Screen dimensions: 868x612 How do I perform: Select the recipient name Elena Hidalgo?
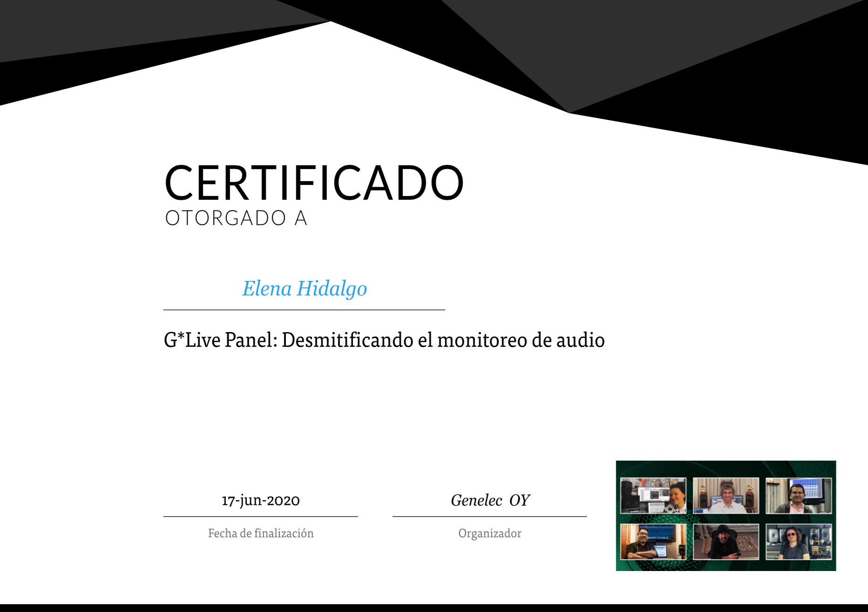pyautogui.click(x=305, y=289)
